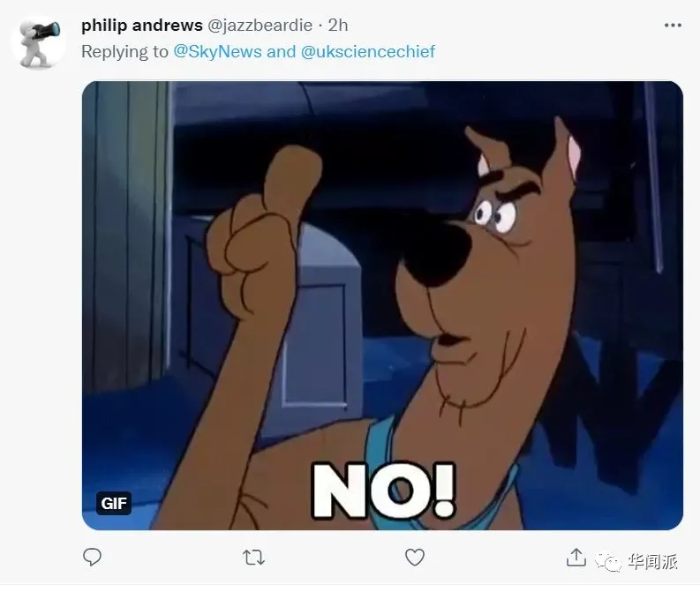The image size is (700, 592).
Task: Retweet using the arrows icon
Action: pos(253,558)
